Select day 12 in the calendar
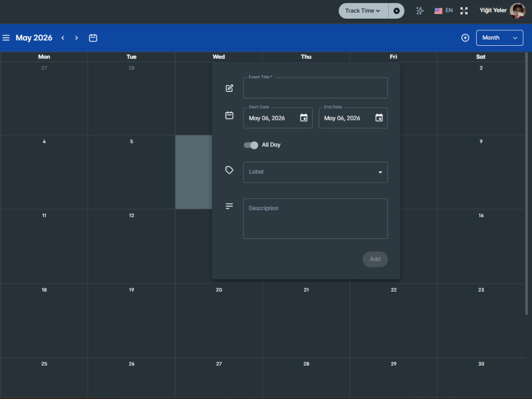Viewport: 532px width, 399px height. pyautogui.click(x=131, y=215)
